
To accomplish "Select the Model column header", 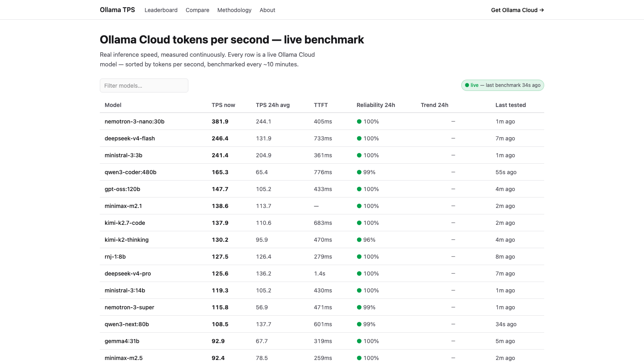I will pos(113,105).
